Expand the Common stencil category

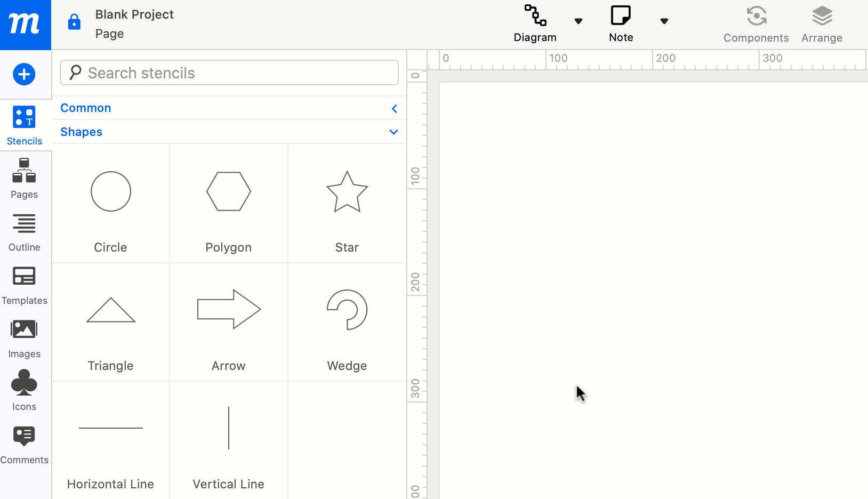[394, 108]
